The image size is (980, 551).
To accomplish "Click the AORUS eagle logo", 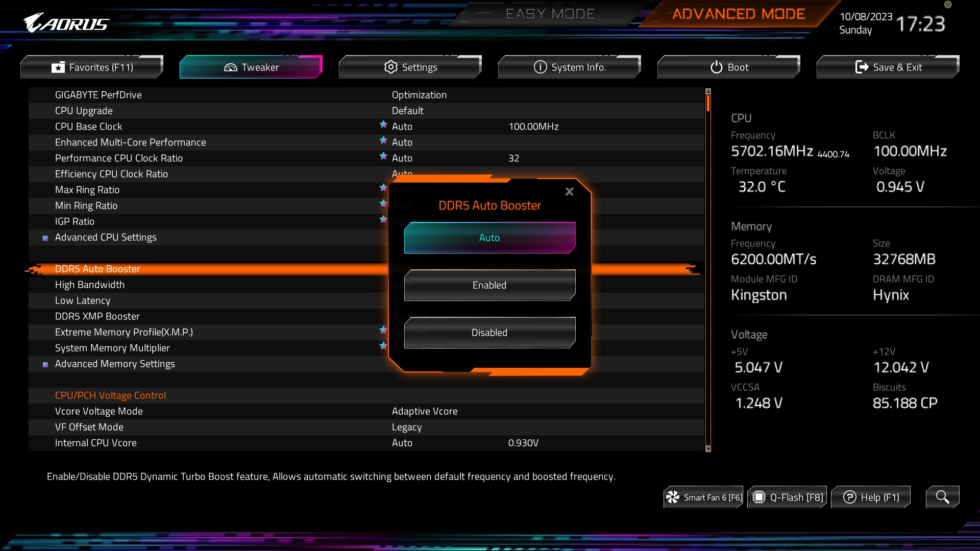I will point(66,23).
